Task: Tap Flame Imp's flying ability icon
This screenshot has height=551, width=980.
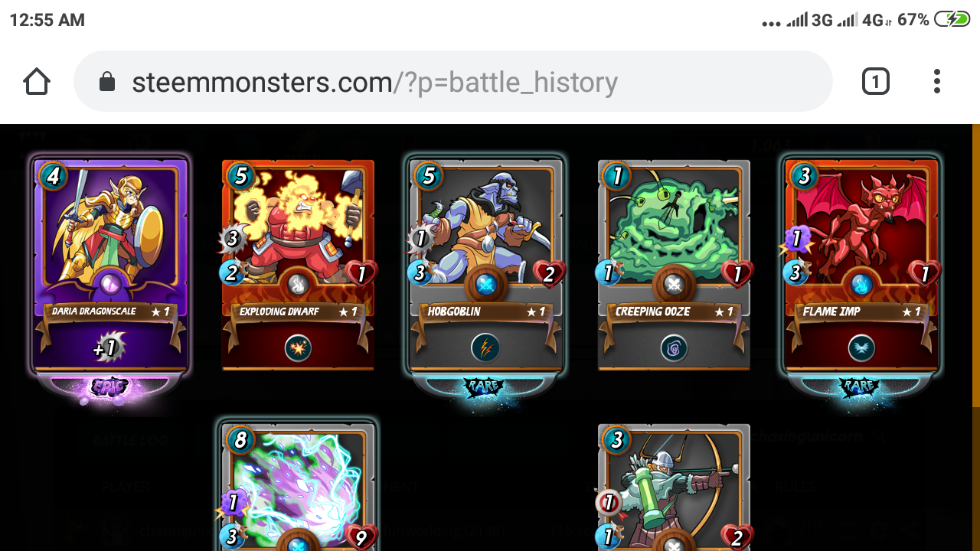Action: point(861,348)
